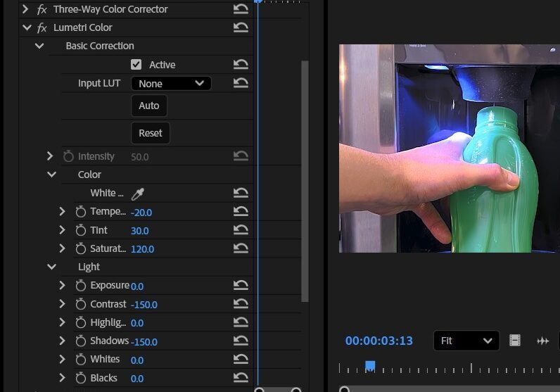
Task: Reset the Contrast parameter
Action: [241, 304]
